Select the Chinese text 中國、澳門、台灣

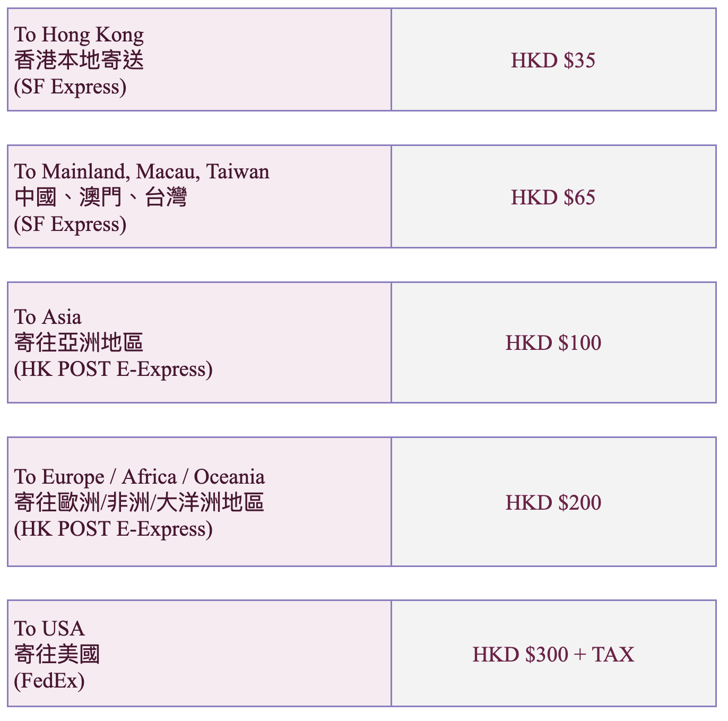coord(101,197)
